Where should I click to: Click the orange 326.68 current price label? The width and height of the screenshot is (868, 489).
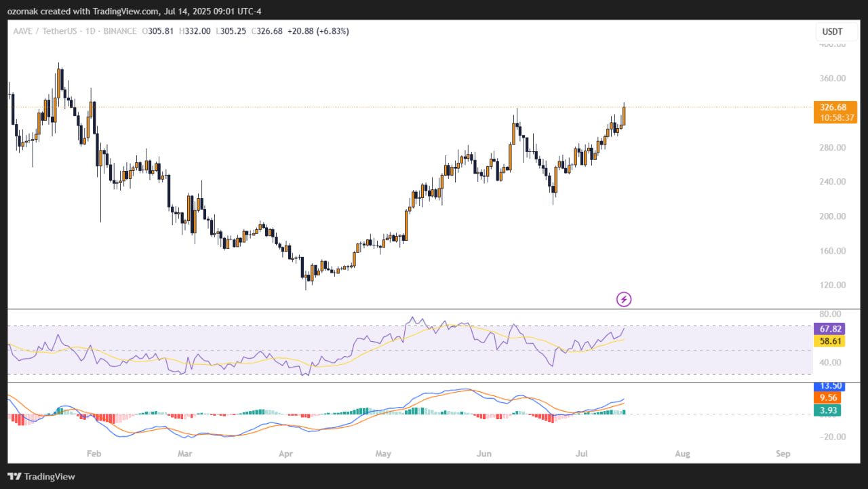click(x=833, y=107)
